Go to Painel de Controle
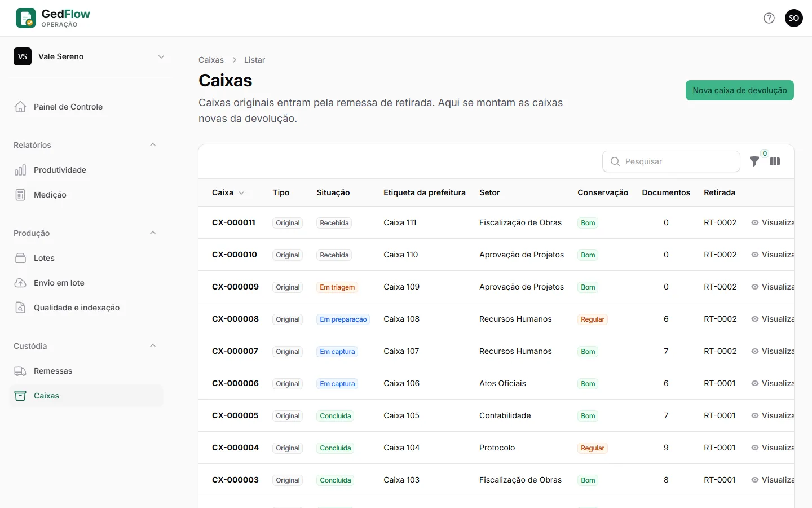The height and width of the screenshot is (508, 812). coord(86,107)
